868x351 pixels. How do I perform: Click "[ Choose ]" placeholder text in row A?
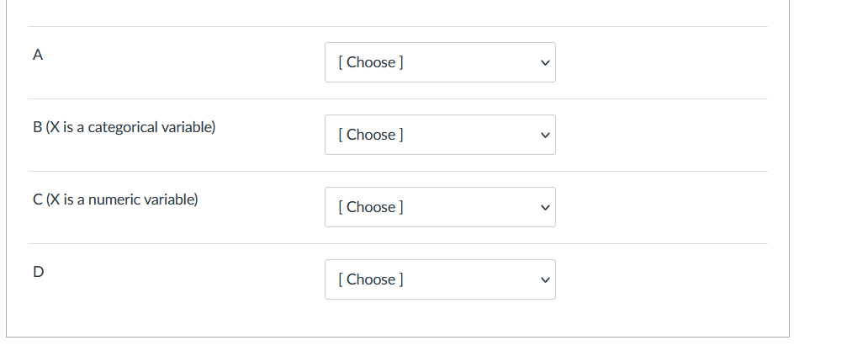369,62
